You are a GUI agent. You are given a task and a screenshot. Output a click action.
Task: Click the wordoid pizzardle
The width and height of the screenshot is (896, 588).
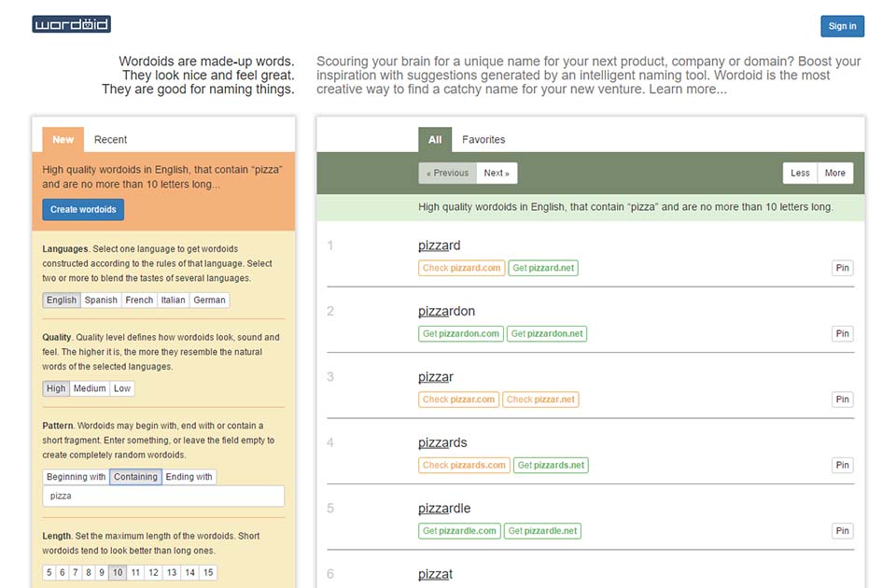(x=444, y=509)
